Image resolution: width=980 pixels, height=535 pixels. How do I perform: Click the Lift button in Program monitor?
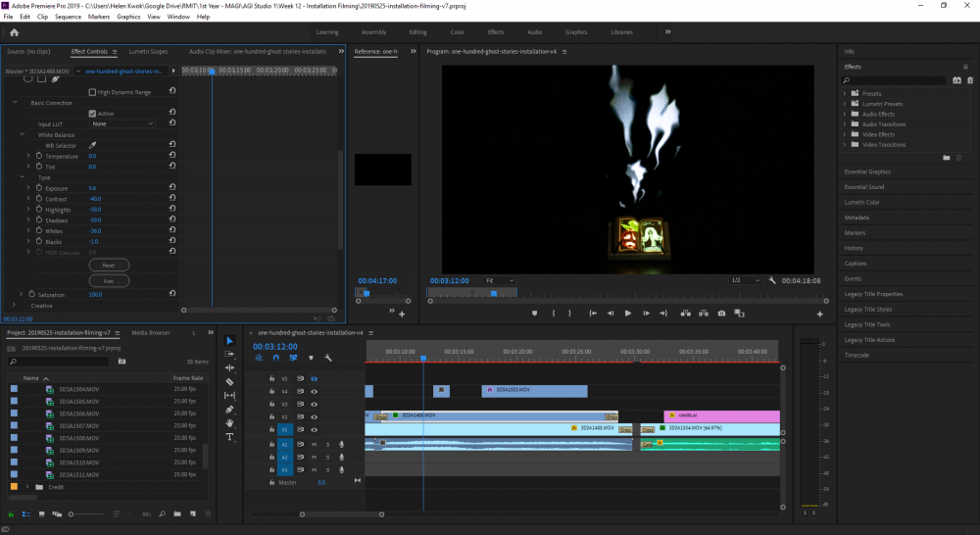coord(686,314)
